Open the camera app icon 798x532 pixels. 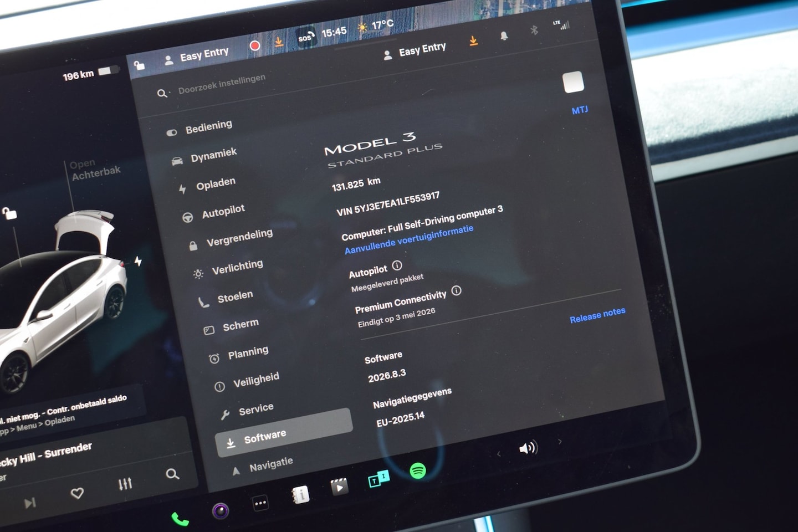coord(221,510)
